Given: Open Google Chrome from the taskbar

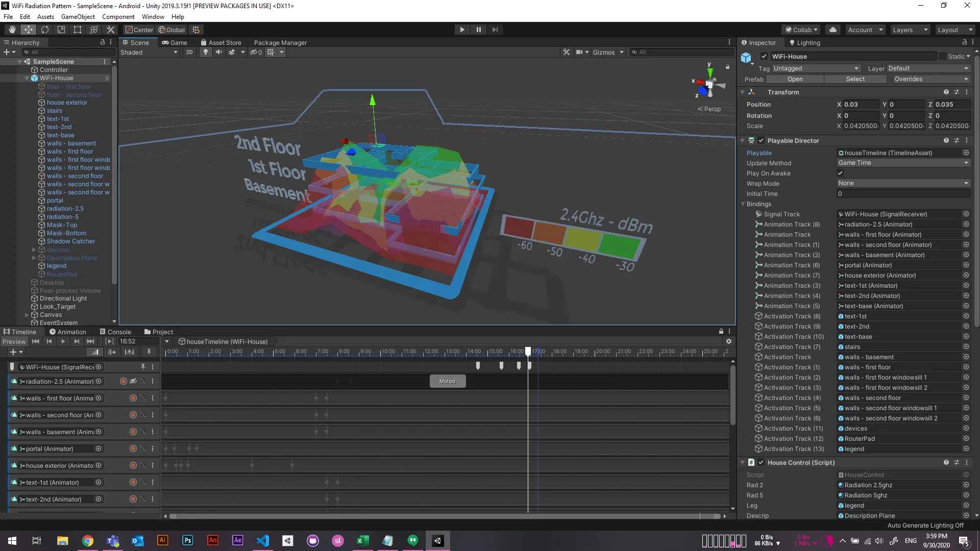Looking at the screenshot, I should 88,541.
